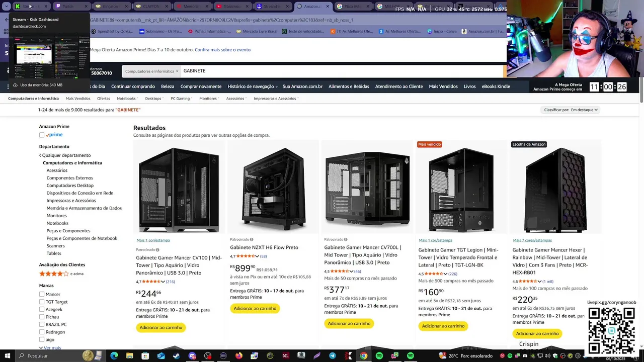The width and height of the screenshot is (644, 362).
Task: Check the aigo brand filter
Action: (x=42, y=339)
